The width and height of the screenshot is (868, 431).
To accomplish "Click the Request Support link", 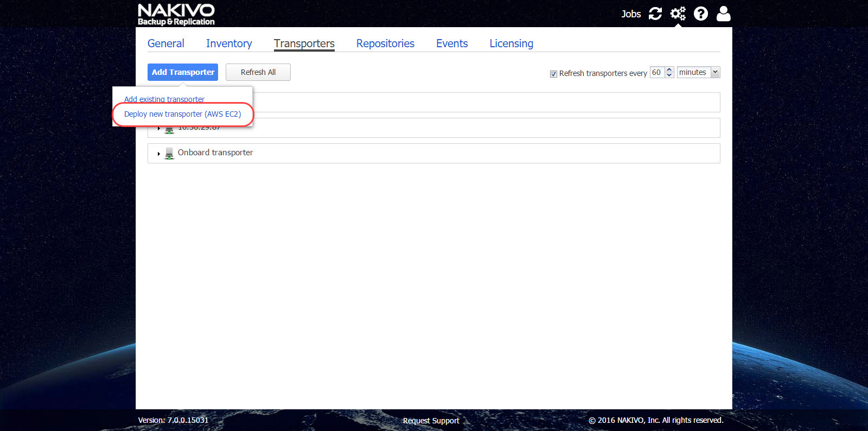I will tap(431, 421).
